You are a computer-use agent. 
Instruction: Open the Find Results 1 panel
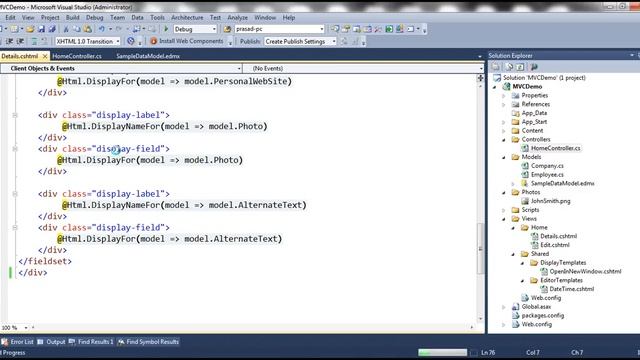91,342
